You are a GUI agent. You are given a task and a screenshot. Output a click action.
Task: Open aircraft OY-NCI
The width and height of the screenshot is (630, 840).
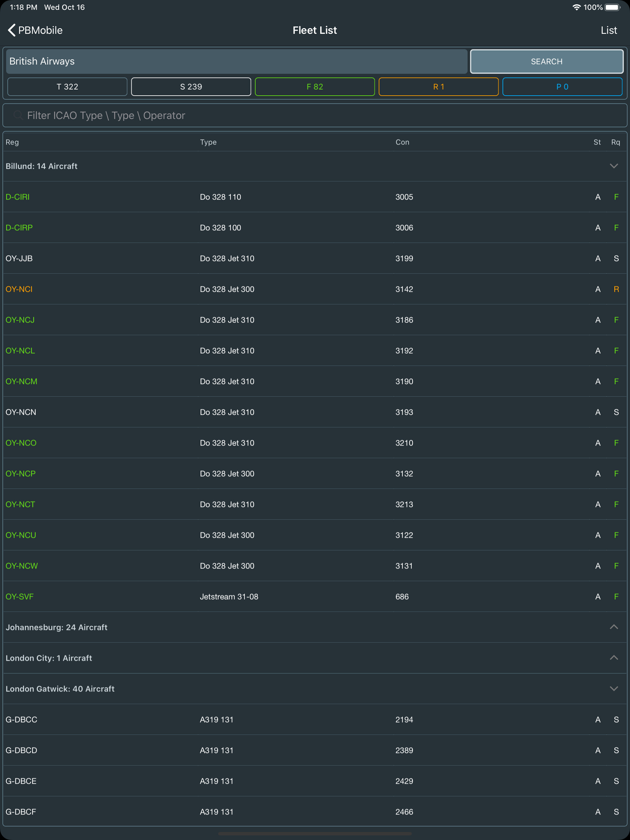[x=315, y=289]
